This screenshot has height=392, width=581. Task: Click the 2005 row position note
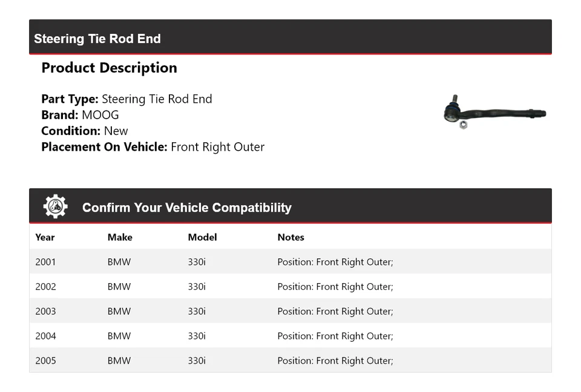[x=335, y=361]
